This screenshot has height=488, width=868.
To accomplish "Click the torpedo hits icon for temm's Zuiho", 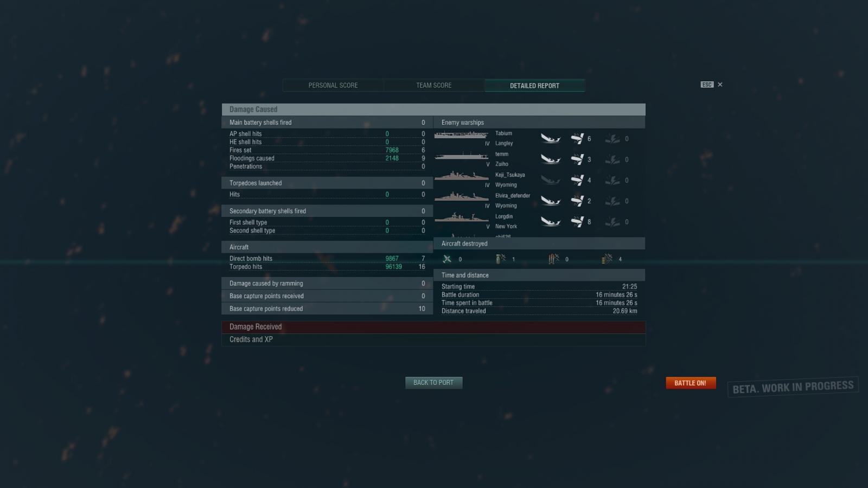I will tap(577, 159).
